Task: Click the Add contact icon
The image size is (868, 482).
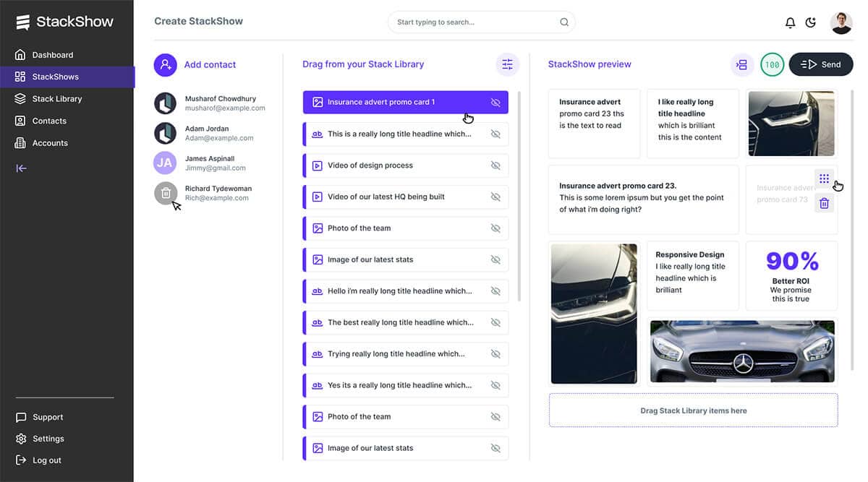Action: (x=165, y=65)
